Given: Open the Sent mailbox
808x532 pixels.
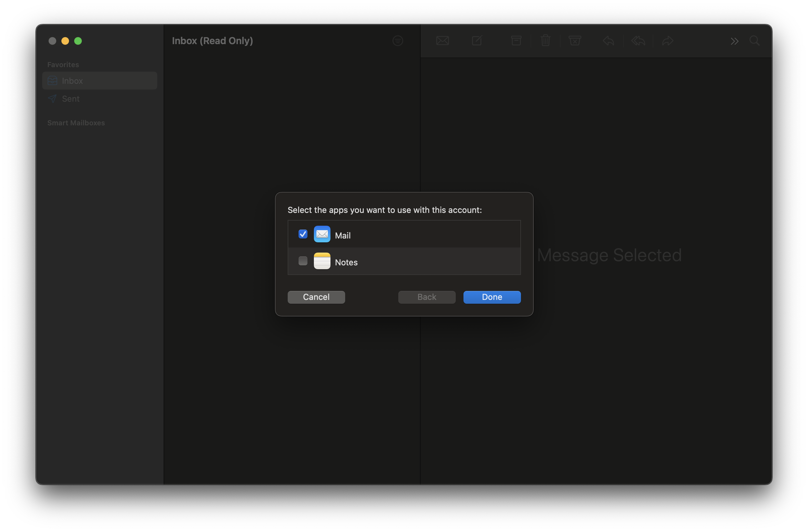Looking at the screenshot, I should click(71, 99).
